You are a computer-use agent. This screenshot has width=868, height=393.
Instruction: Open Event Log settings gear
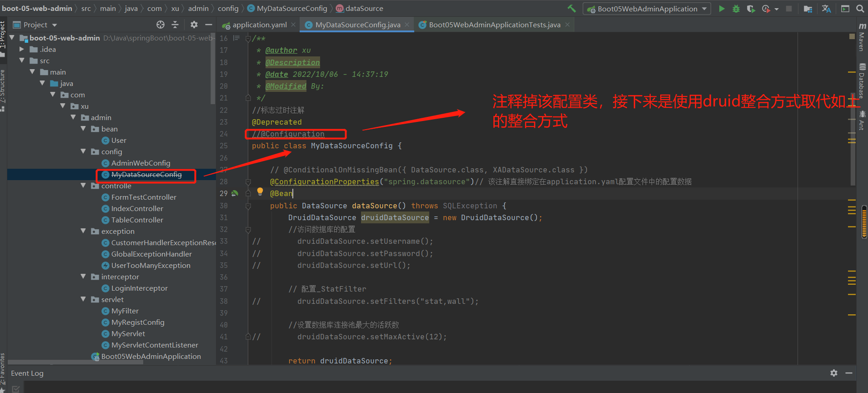pos(834,373)
